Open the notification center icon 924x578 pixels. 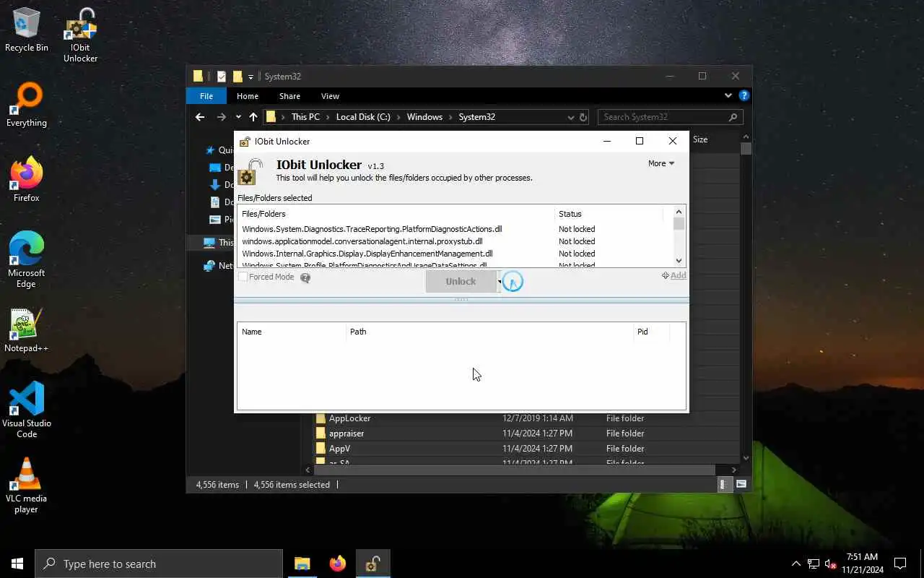point(900,564)
